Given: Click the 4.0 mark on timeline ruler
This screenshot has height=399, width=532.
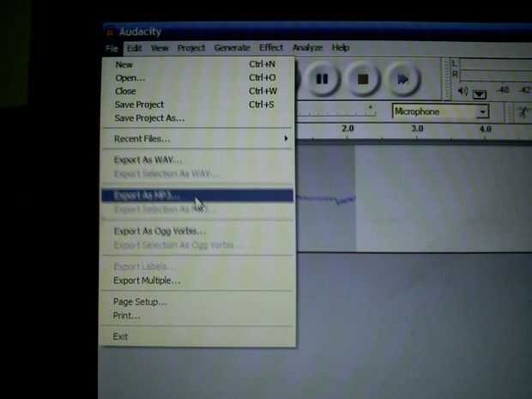Looking at the screenshot, I should point(485,129).
